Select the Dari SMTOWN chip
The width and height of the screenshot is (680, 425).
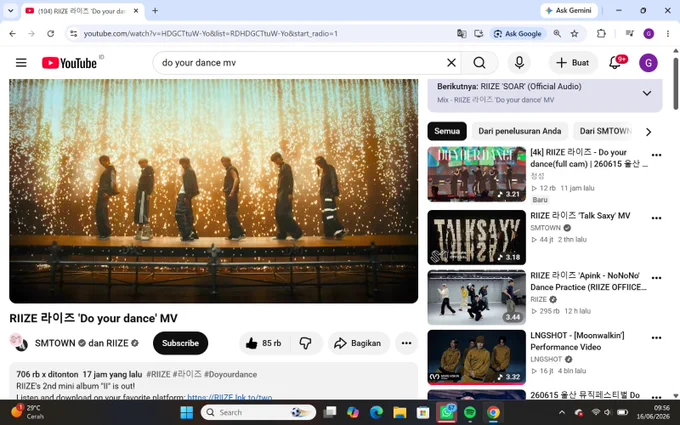coord(605,131)
